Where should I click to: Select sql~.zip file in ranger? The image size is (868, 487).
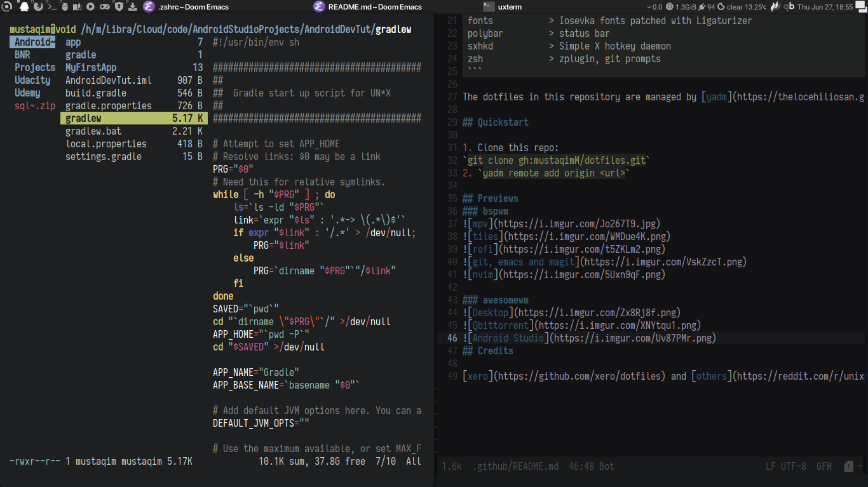click(x=35, y=105)
